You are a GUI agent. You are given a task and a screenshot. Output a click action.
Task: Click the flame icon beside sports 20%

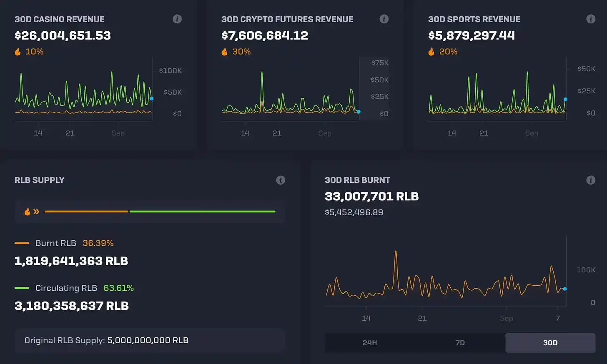click(431, 52)
